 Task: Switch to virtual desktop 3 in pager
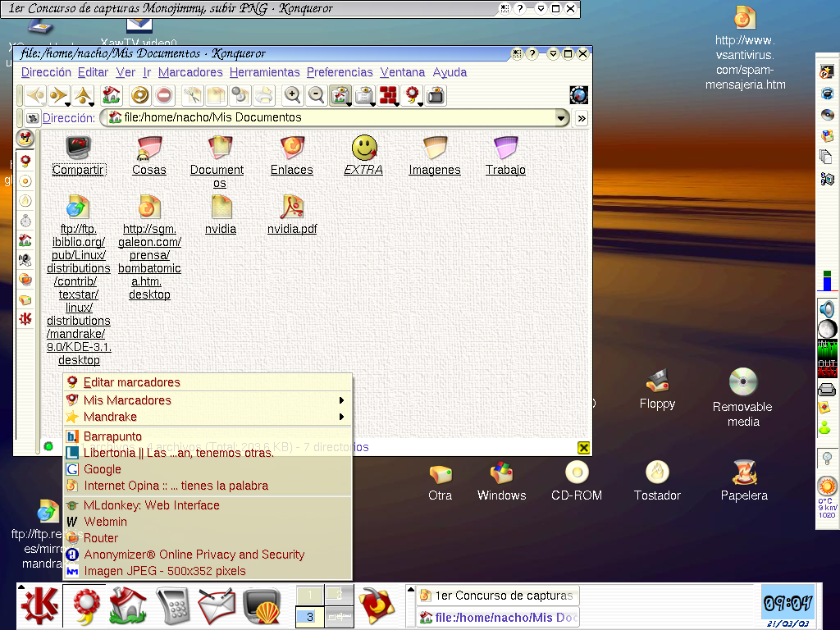pos(309,617)
